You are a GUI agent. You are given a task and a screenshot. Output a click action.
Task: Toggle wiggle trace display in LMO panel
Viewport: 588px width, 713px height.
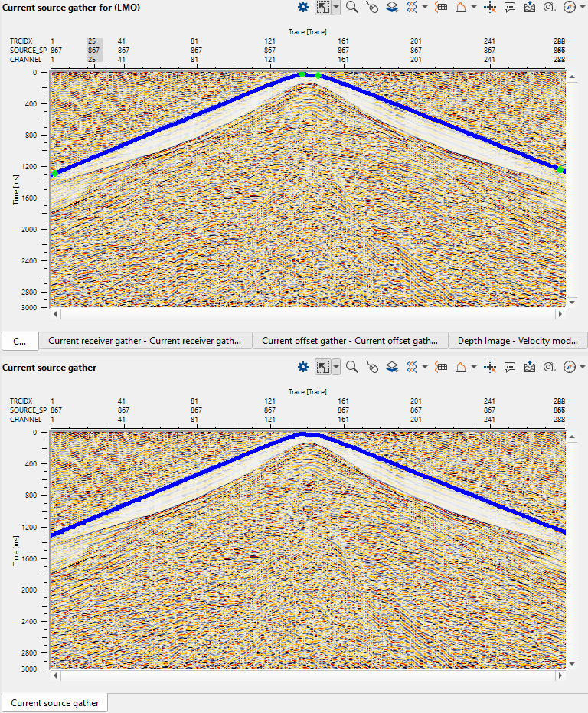(x=412, y=8)
